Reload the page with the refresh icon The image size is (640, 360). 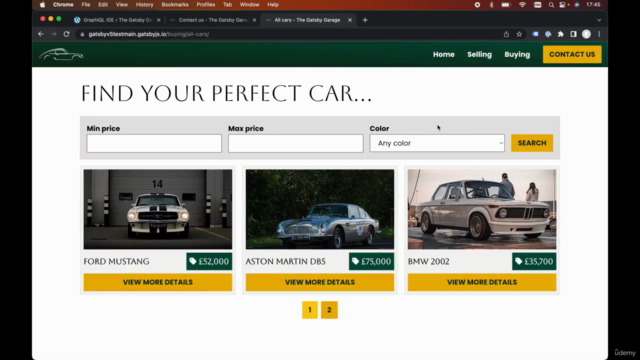tap(67, 34)
